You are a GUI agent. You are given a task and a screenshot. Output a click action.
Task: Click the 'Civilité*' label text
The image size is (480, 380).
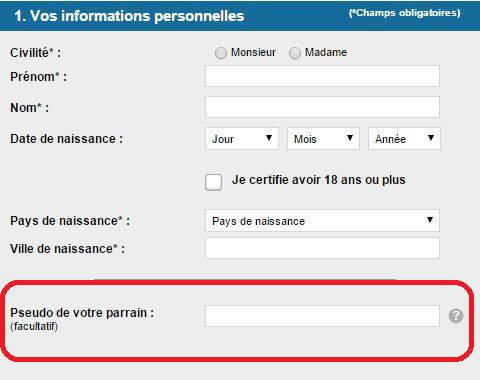36,53
